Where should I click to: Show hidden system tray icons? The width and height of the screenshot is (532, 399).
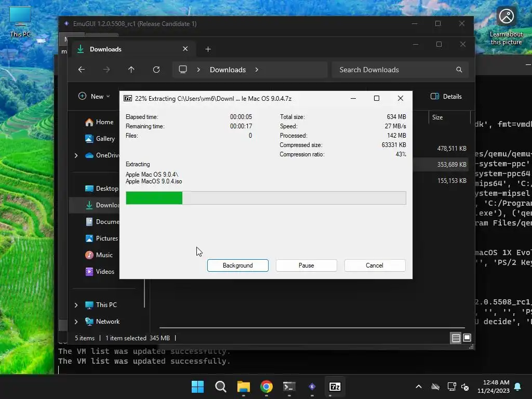click(419, 387)
